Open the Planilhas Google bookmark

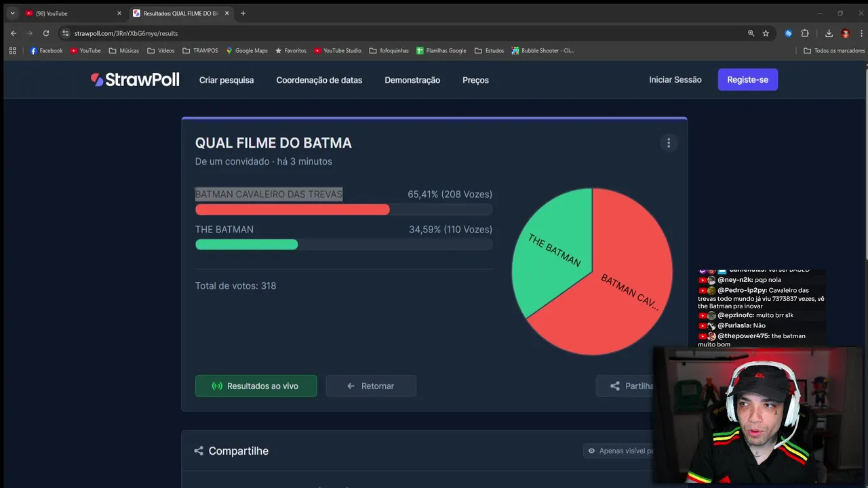[x=441, y=51]
